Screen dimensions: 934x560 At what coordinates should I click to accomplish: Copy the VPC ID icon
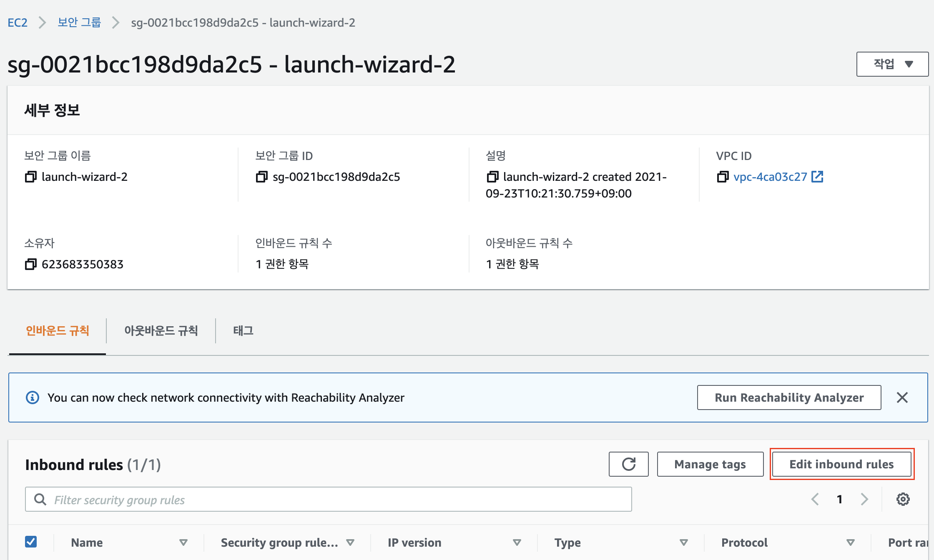click(723, 177)
